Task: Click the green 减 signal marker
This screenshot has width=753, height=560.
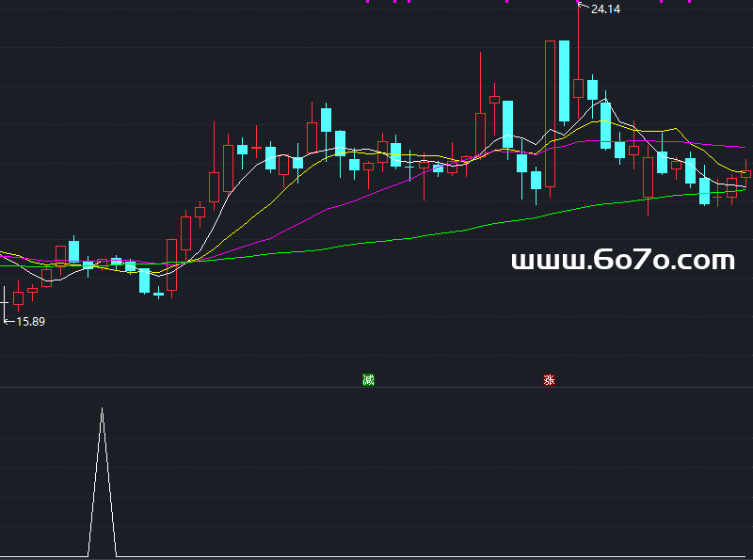Action: coord(368,380)
